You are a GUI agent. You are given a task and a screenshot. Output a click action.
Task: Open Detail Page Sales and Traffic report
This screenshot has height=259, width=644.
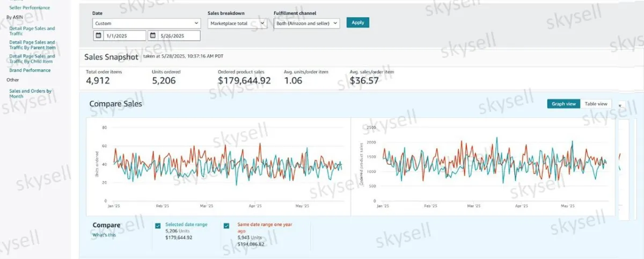(x=32, y=31)
